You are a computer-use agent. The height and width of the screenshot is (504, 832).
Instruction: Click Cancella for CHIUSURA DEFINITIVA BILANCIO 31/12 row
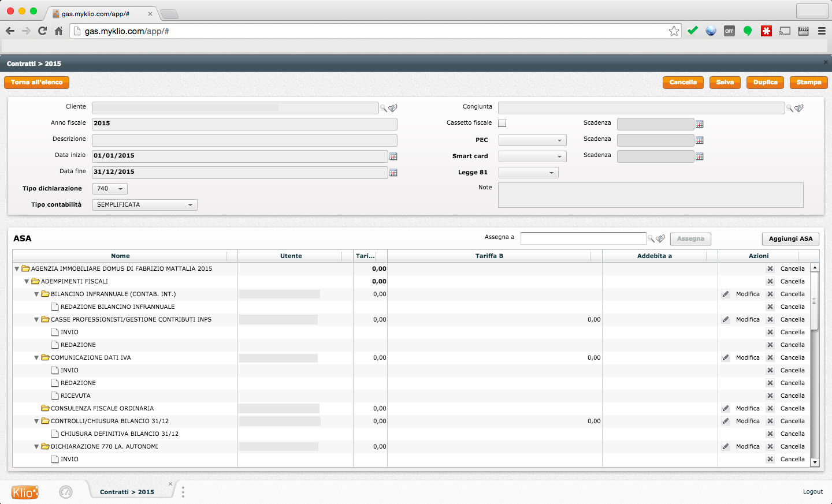tap(792, 434)
